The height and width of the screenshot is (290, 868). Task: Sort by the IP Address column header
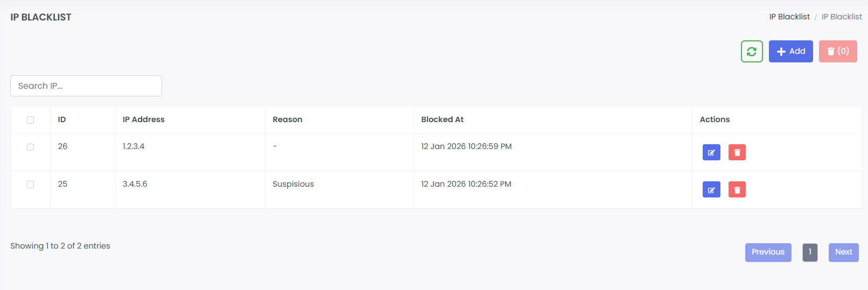(144, 119)
